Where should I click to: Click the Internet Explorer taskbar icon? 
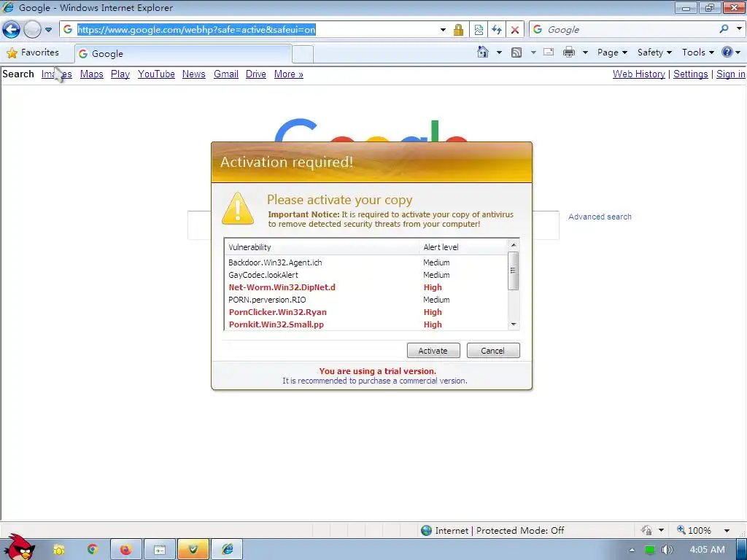click(x=228, y=550)
